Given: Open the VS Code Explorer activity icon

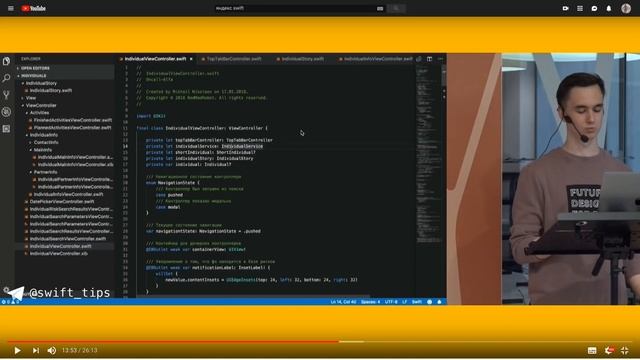Looking at the screenshot, I should (x=6, y=61).
